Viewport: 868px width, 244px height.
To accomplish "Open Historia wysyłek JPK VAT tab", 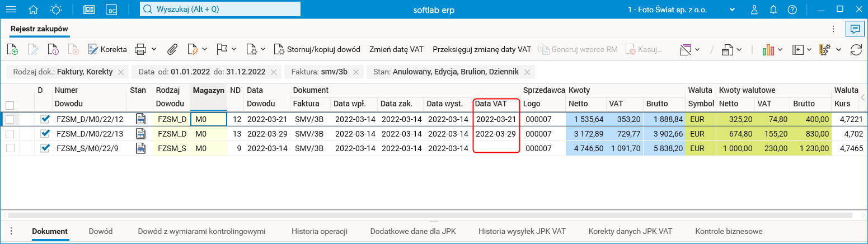I will (x=522, y=231).
